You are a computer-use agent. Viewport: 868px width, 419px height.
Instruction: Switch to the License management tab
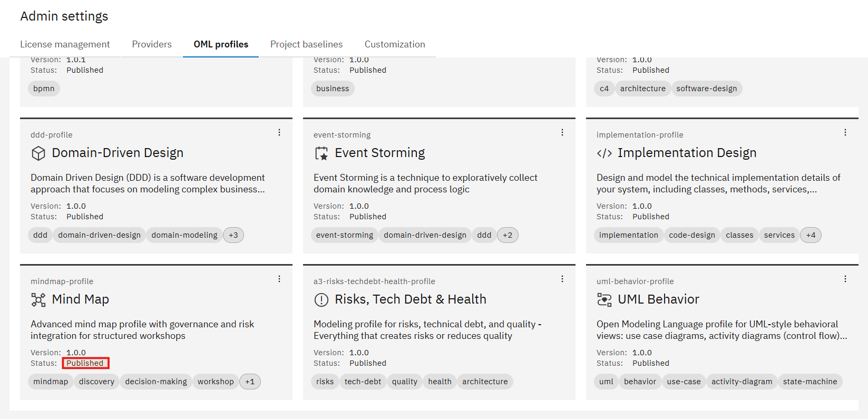coord(65,44)
